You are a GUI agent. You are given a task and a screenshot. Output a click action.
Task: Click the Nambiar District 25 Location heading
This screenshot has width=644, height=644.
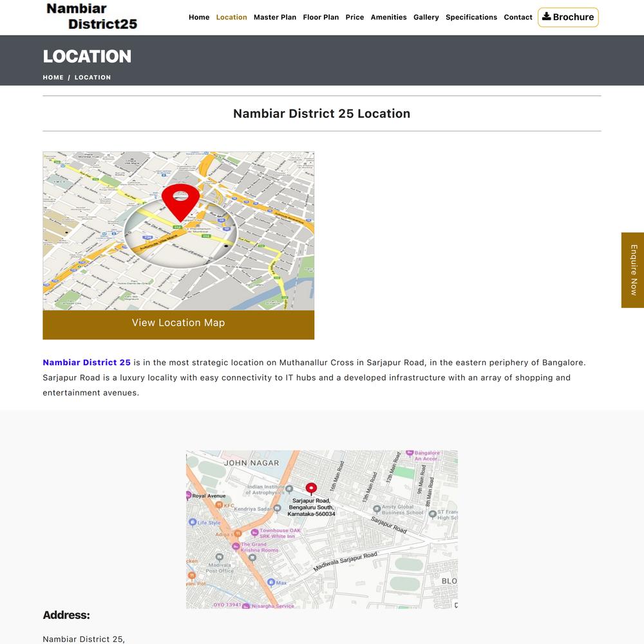tap(321, 113)
